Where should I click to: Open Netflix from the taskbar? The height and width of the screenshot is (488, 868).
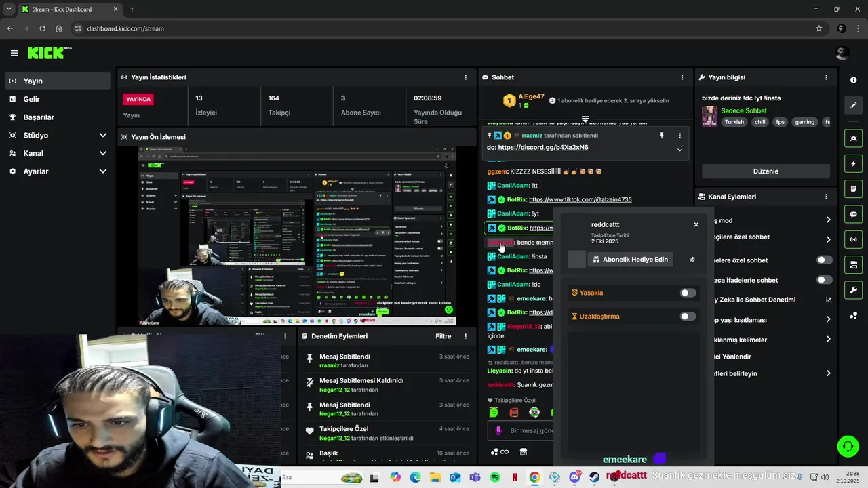click(x=515, y=477)
